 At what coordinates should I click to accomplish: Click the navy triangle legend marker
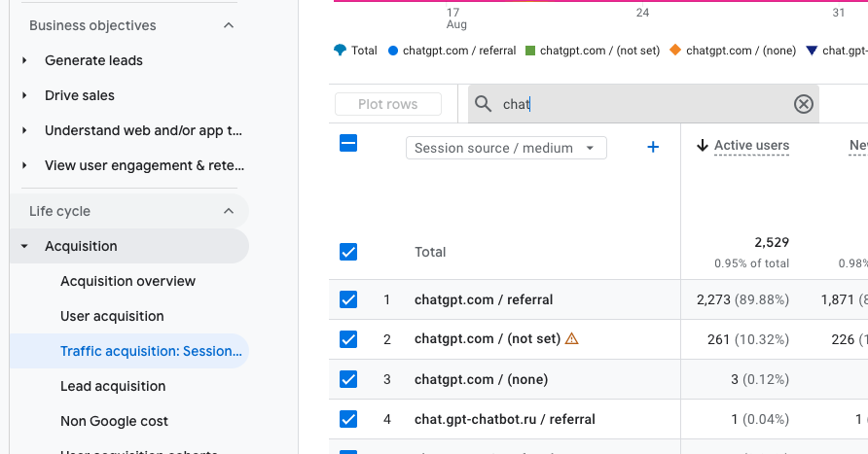(812, 51)
